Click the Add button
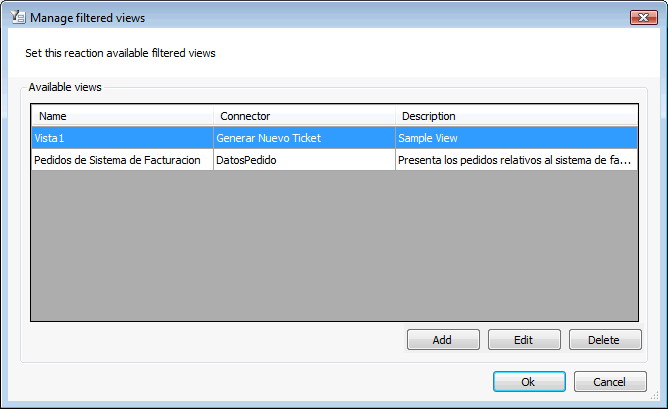The width and height of the screenshot is (668, 409). [443, 340]
